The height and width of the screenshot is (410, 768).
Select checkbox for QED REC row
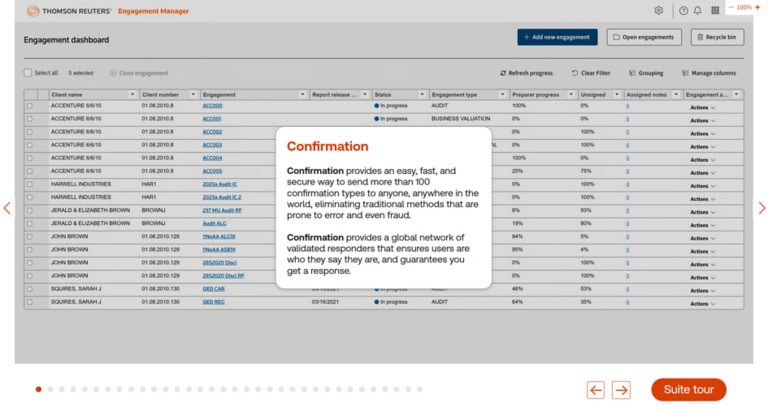(x=30, y=302)
